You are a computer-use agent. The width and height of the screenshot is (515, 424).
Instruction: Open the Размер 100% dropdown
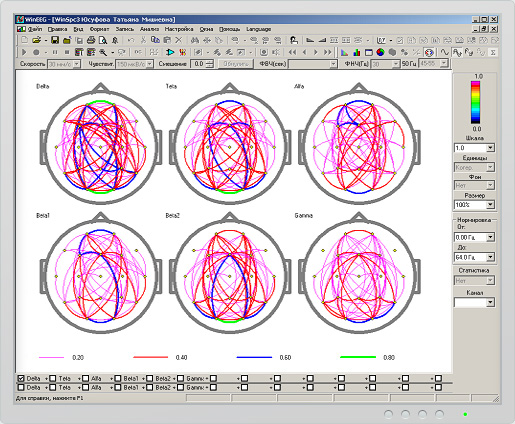coord(490,205)
